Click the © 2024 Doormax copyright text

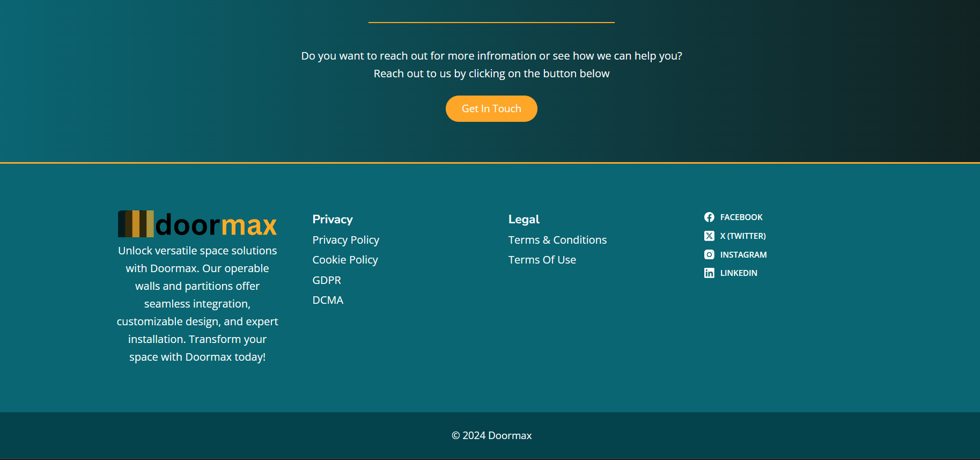click(x=491, y=435)
